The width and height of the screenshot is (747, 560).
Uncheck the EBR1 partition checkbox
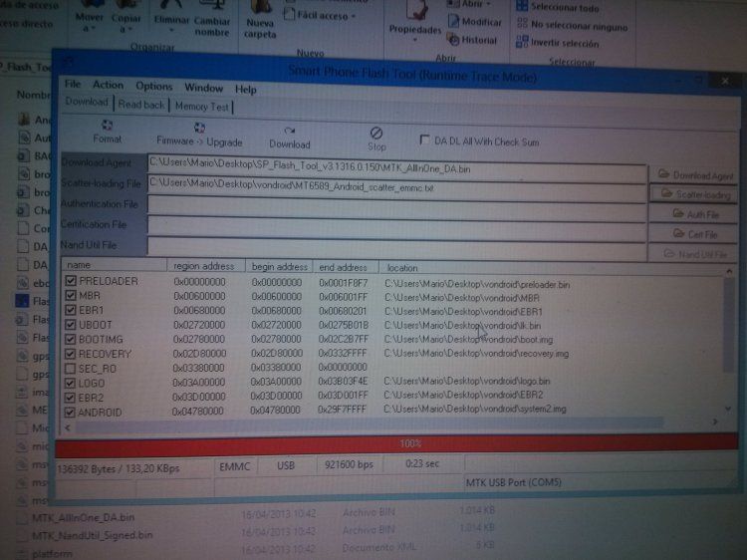71,310
